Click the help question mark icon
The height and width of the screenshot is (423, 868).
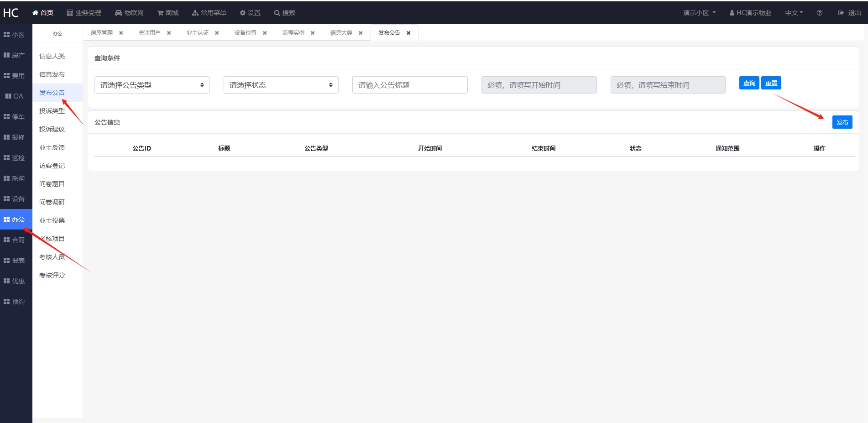tap(820, 13)
